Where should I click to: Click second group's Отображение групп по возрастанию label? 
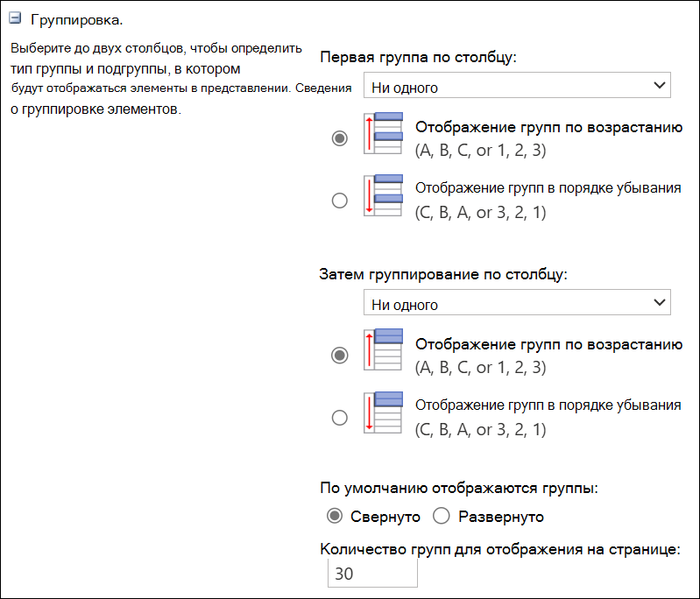548,344
